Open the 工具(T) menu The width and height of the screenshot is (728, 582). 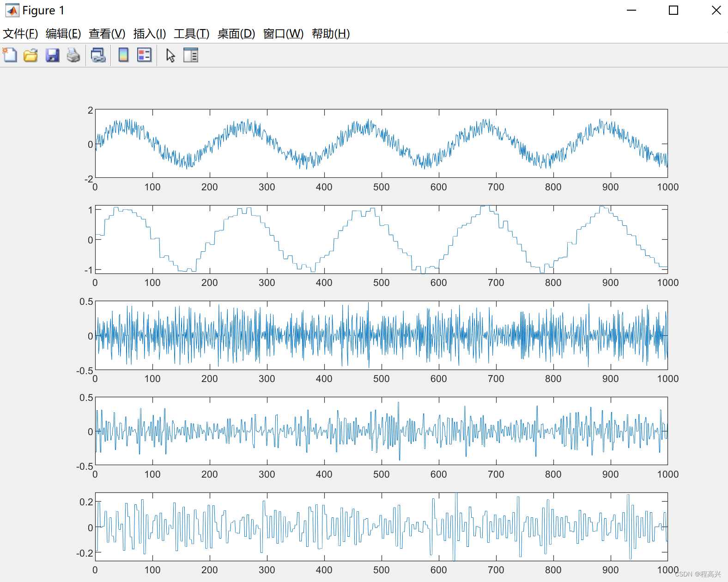pyautogui.click(x=192, y=34)
